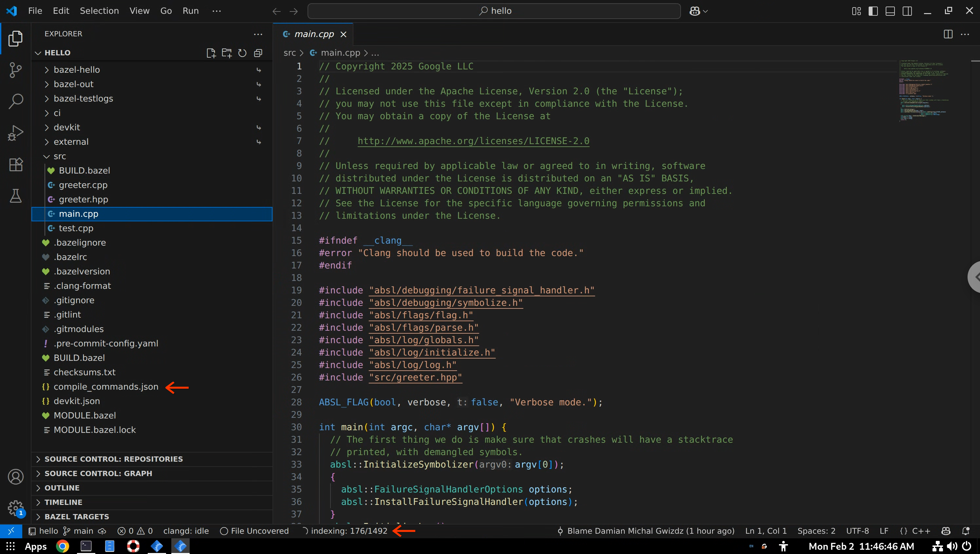Image resolution: width=980 pixels, height=554 pixels.
Task: Open the File menu
Action: pos(35,11)
